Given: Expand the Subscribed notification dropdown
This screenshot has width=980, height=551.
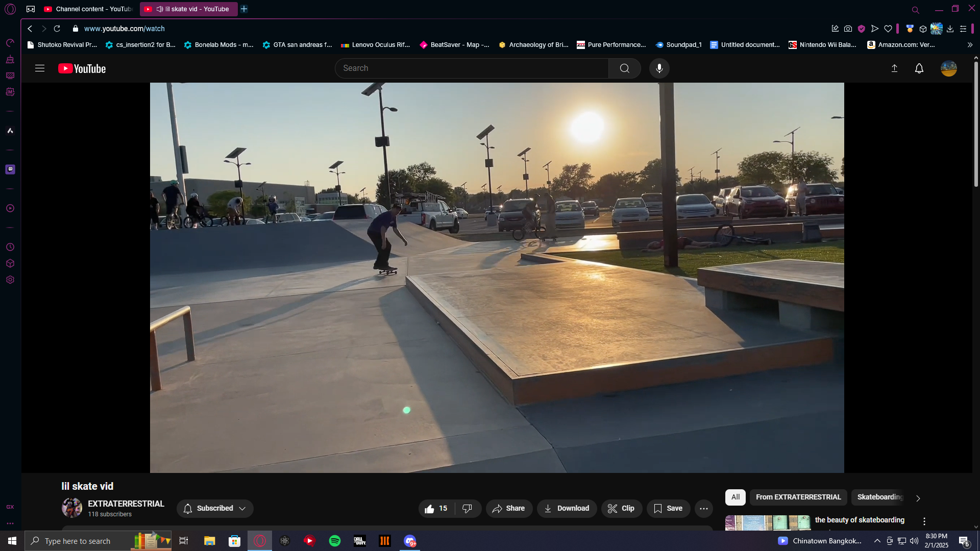Looking at the screenshot, I should point(215,509).
